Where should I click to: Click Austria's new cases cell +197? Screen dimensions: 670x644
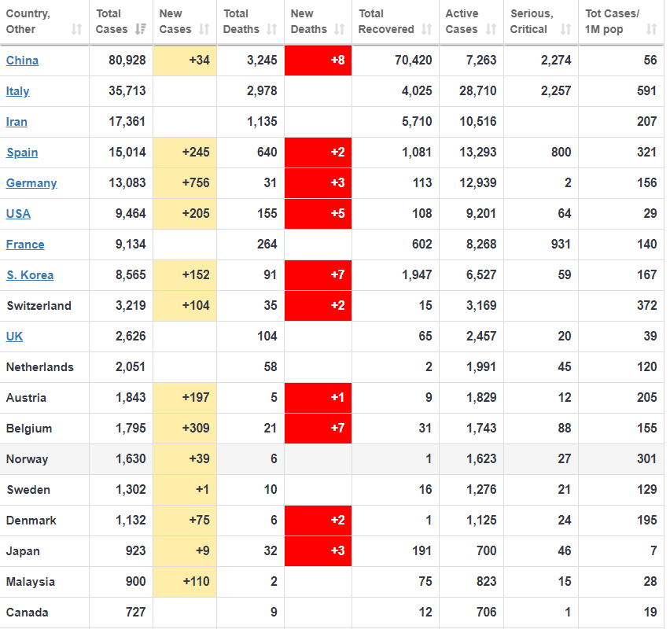(185, 398)
